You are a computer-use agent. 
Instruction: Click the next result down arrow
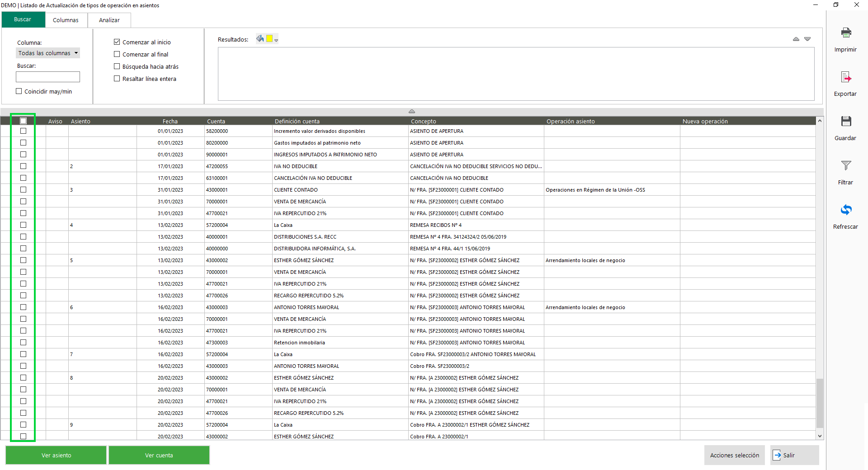[807, 39]
